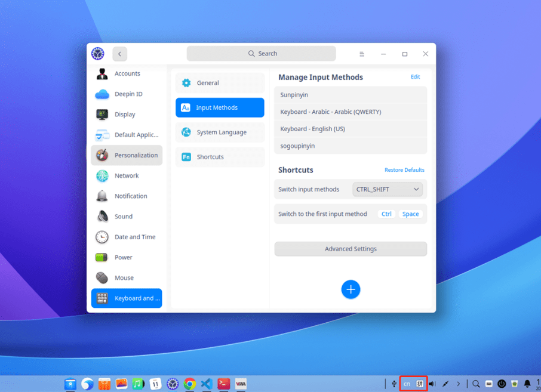
Task: Click the Edit link for input methods
Action: click(x=415, y=77)
